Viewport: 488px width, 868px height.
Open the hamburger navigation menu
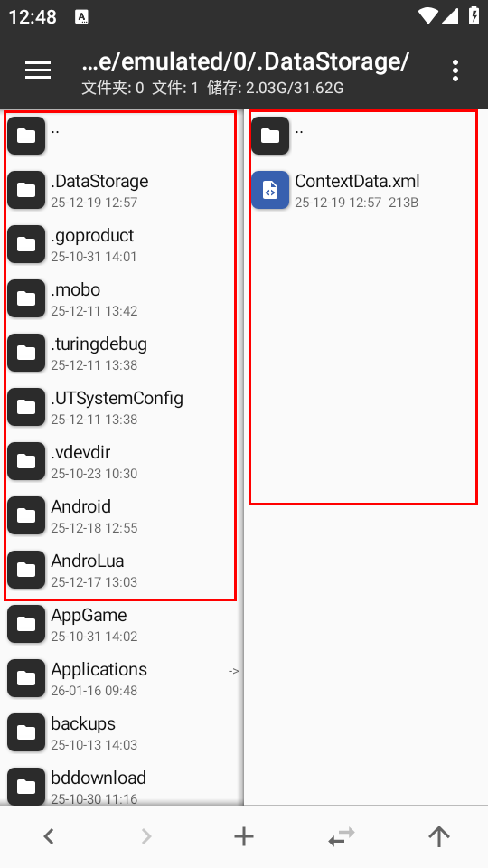click(x=38, y=71)
